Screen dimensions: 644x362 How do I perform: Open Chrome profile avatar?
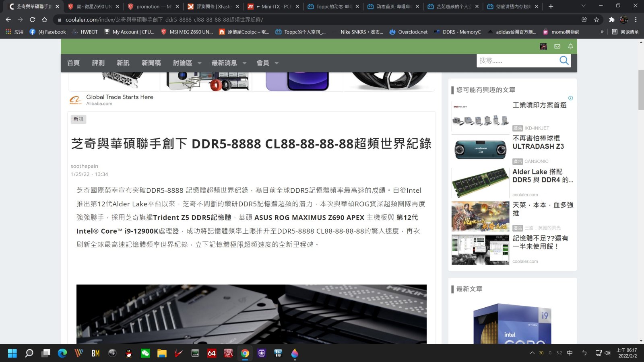click(624, 19)
